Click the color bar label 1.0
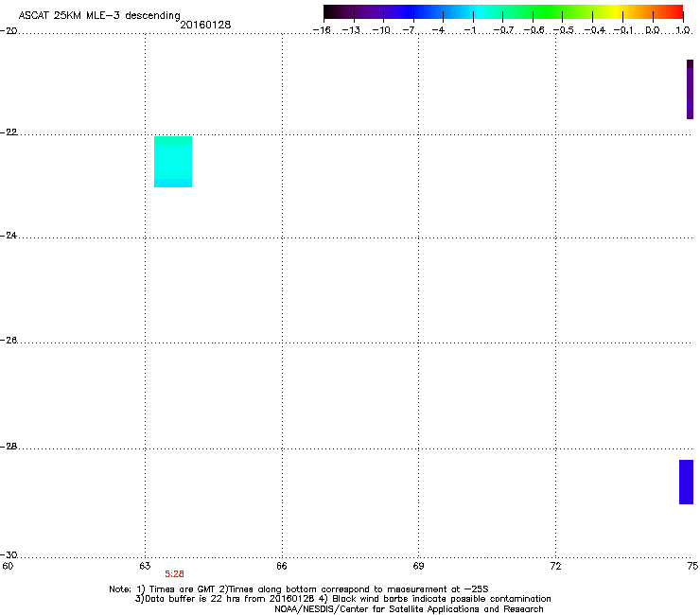Image resolution: width=700 pixels, height=615 pixels. (x=683, y=30)
